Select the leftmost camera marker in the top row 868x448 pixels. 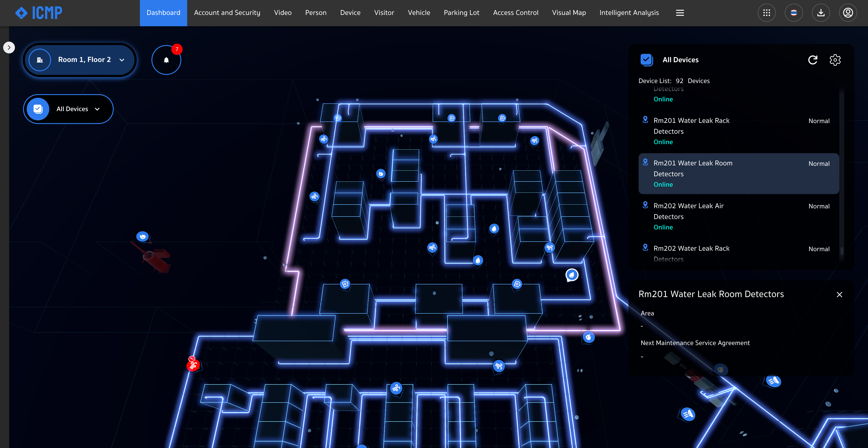(338, 118)
